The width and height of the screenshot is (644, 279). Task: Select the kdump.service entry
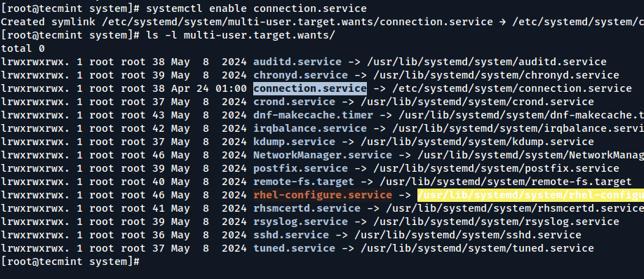pyautogui.click(x=294, y=142)
